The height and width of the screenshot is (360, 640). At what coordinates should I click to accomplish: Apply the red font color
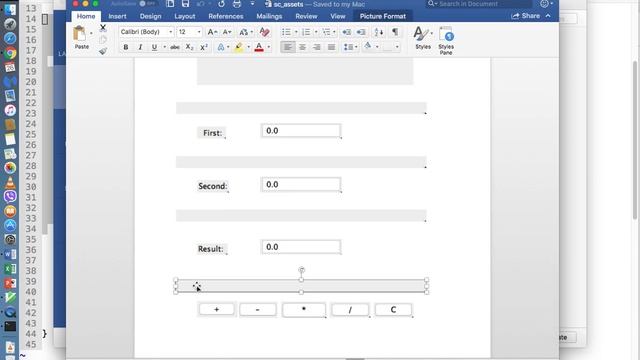259,47
